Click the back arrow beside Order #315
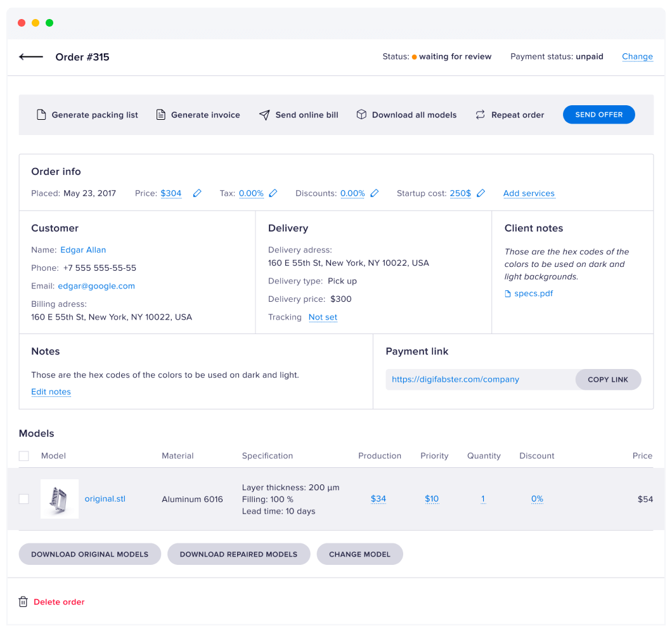 30,56
